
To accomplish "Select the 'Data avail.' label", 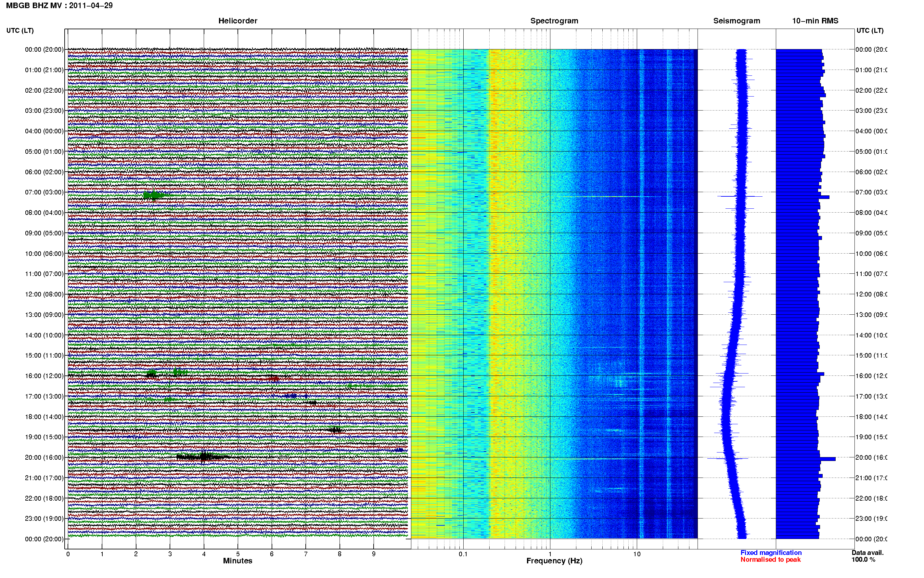I will coord(867,553).
